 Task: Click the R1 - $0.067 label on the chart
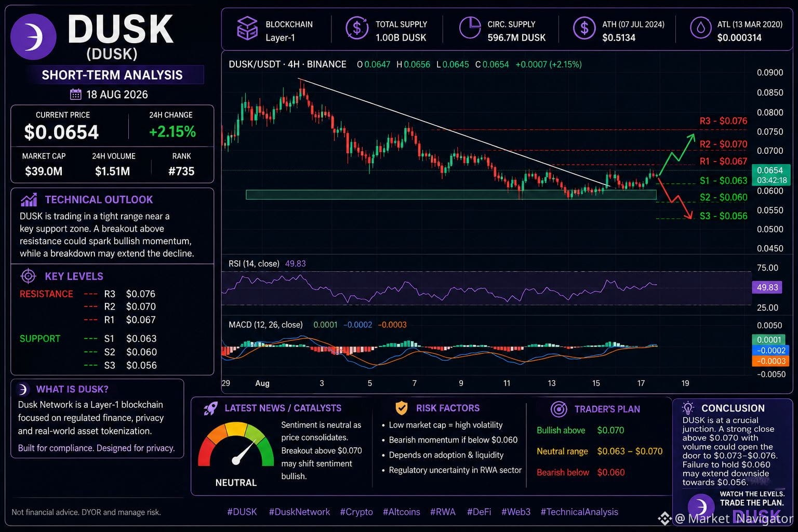[723, 161]
